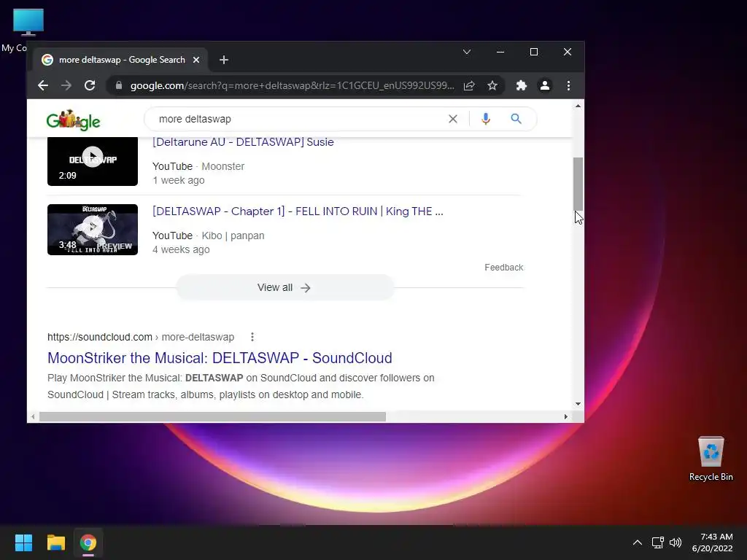Open File Explorer from taskbar
This screenshot has width=747, height=560.
55,542
